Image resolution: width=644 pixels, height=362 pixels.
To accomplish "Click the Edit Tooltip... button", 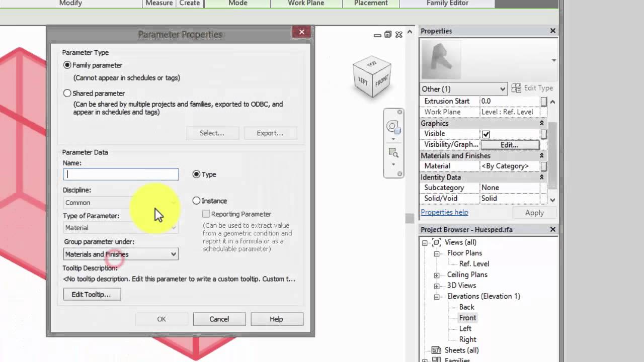I will click(x=92, y=295).
